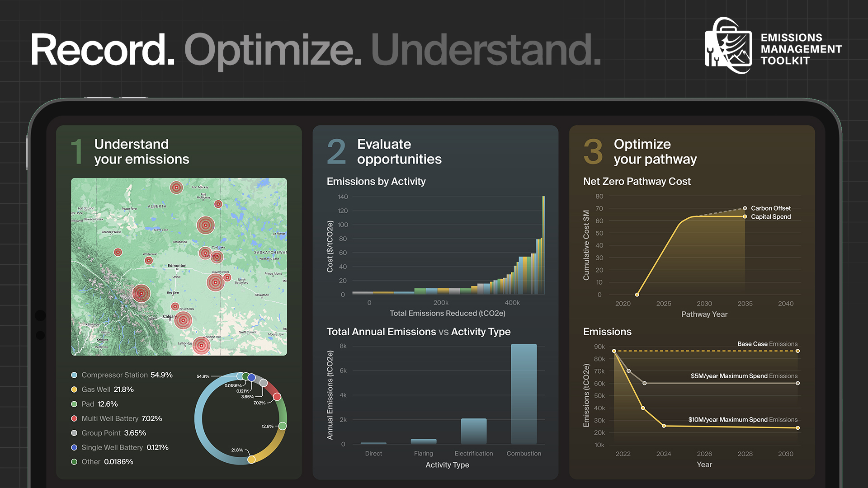
Task: Click the Emissions Management Toolkit logo icon
Action: click(728, 46)
